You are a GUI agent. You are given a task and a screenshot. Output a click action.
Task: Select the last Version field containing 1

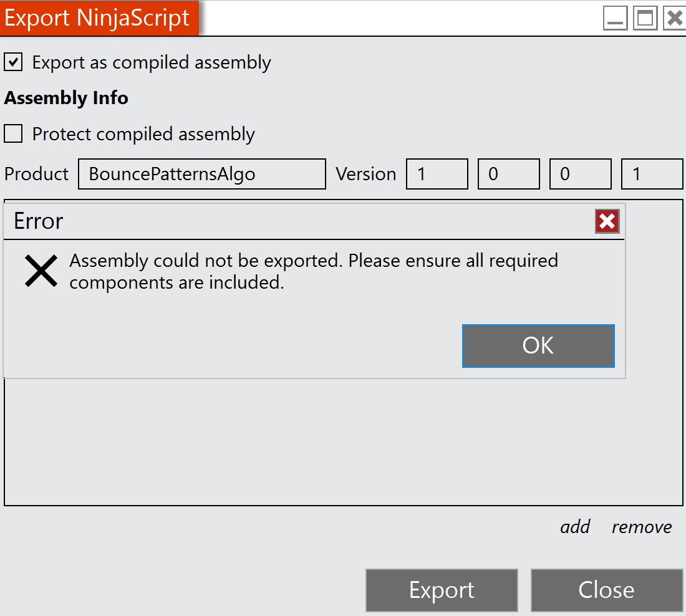[x=652, y=174]
